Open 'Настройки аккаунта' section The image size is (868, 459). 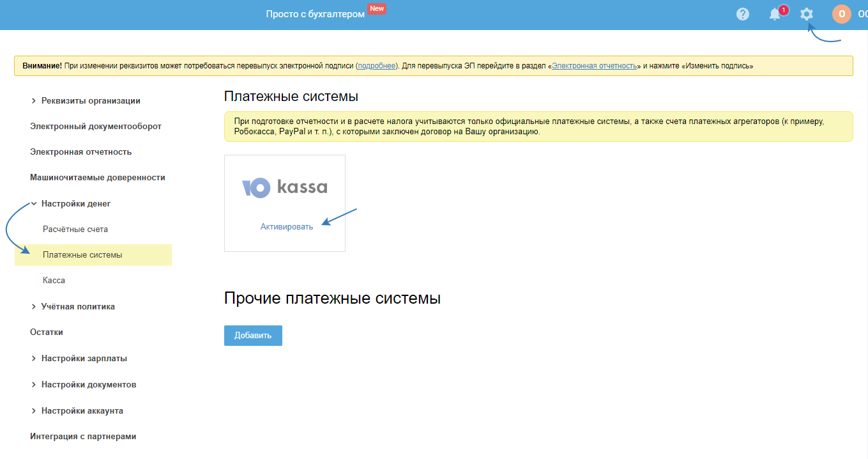click(82, 410)
